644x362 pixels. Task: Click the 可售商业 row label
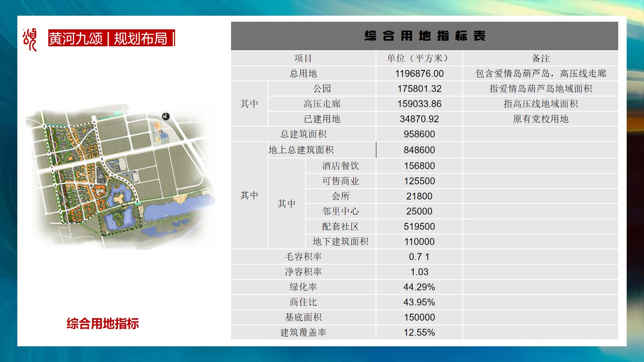(341, 181)
